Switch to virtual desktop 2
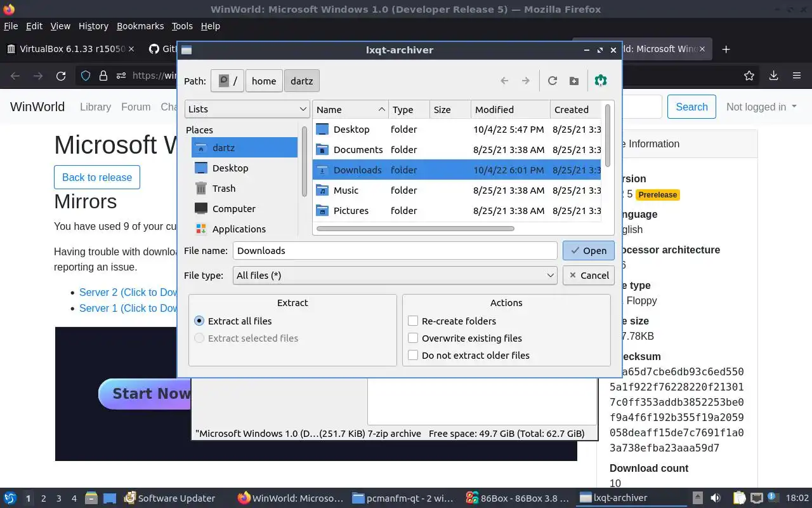 click(x=43, y=498)
